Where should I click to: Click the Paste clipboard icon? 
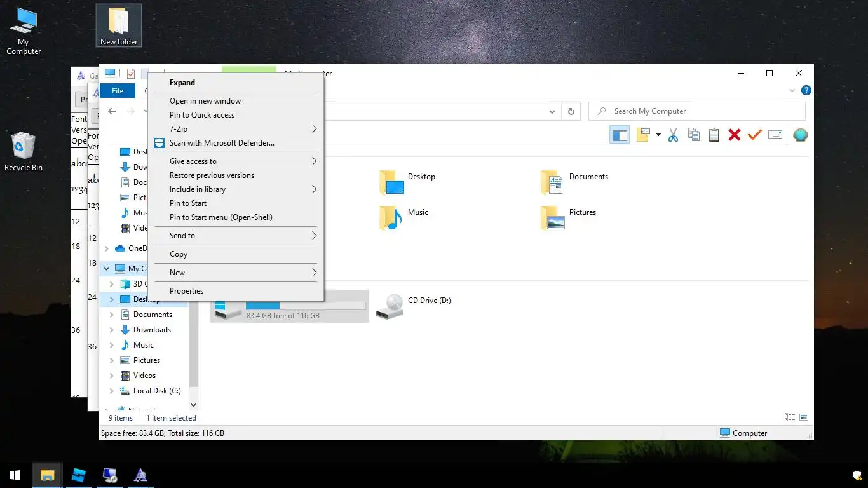point(714,135)
